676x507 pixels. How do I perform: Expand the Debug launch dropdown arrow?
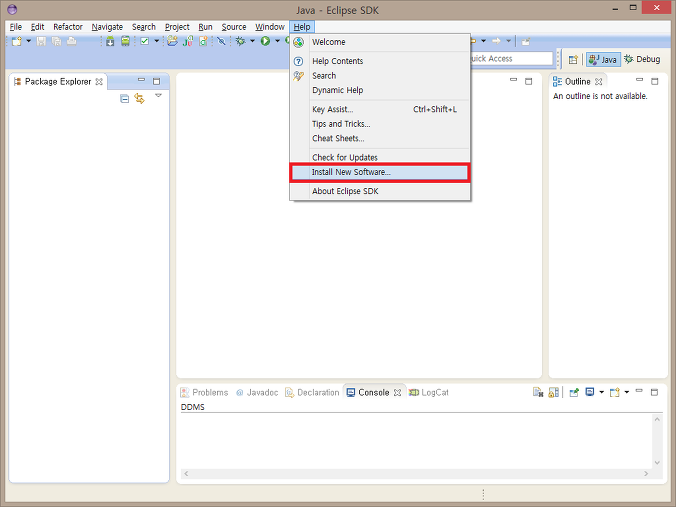(253, 41)
